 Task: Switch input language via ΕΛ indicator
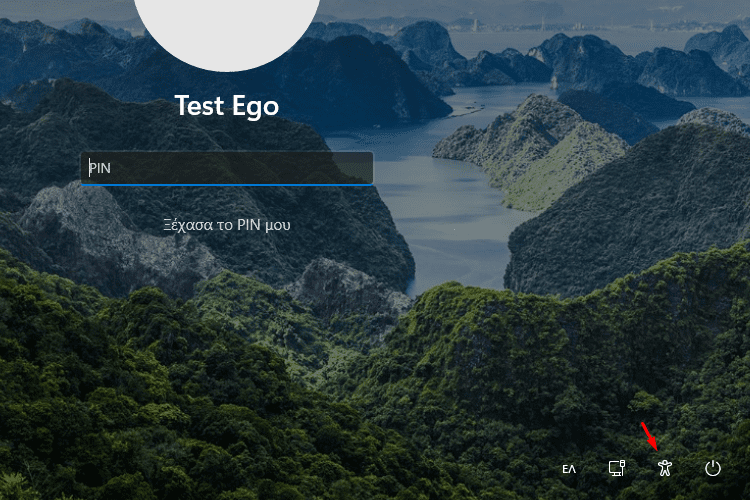[569, 469]
